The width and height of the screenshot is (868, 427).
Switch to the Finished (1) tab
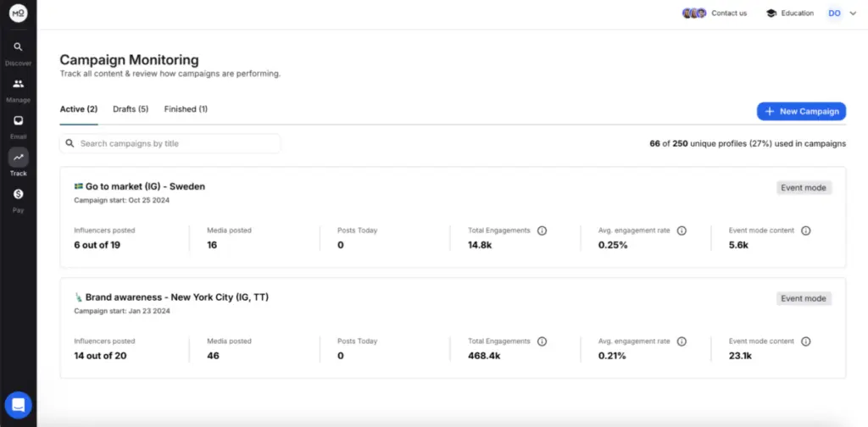186,109
